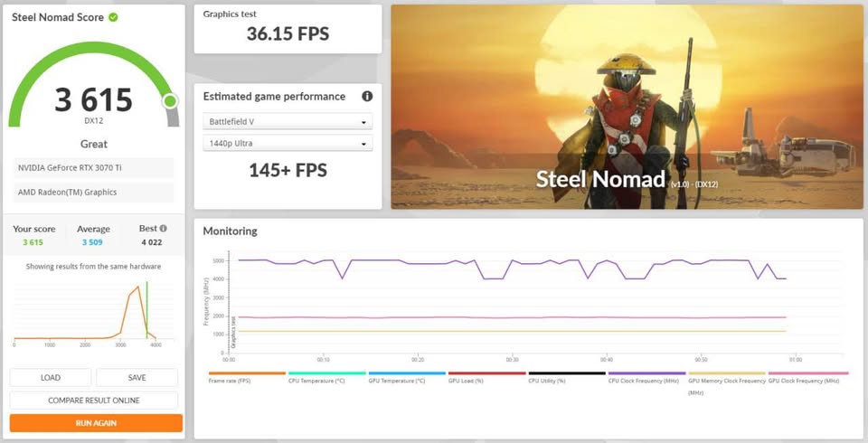Expand the 1440p Ultra resolution dropdown

coord(288,144)
